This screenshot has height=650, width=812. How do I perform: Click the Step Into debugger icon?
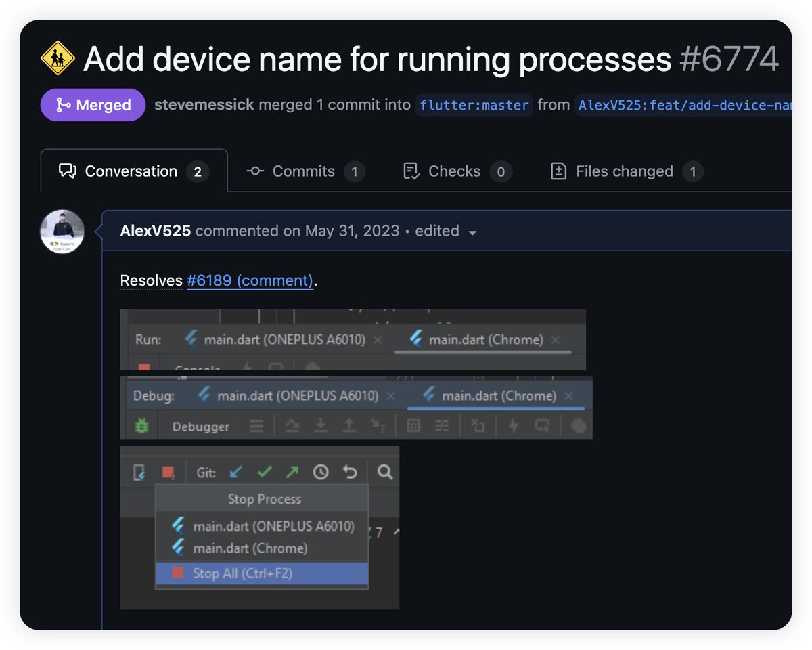(321, 426)
